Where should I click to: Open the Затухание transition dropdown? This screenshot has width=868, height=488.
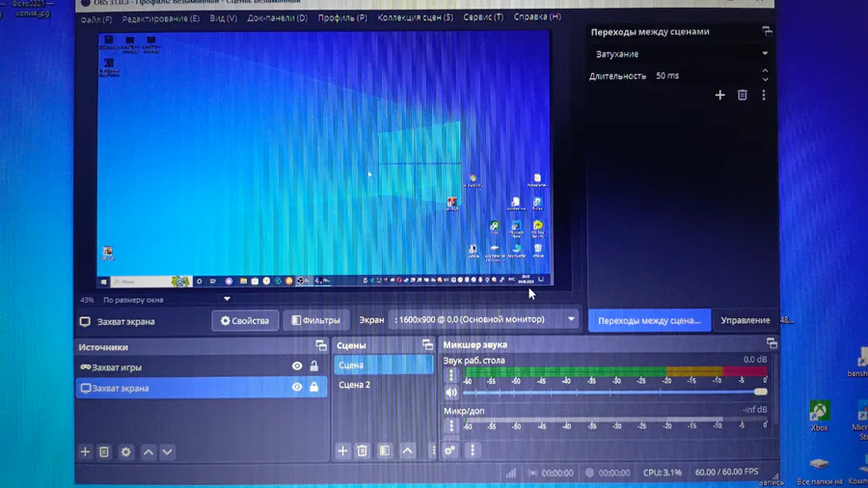(680, 54)
